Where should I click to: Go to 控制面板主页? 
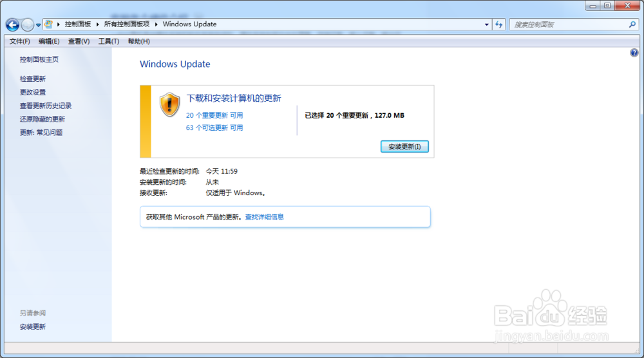pos(39,59)
